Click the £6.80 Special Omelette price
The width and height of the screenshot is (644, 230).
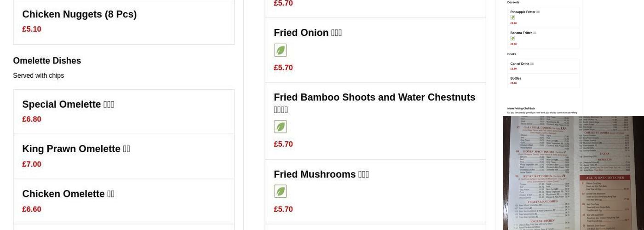[32, 119]
